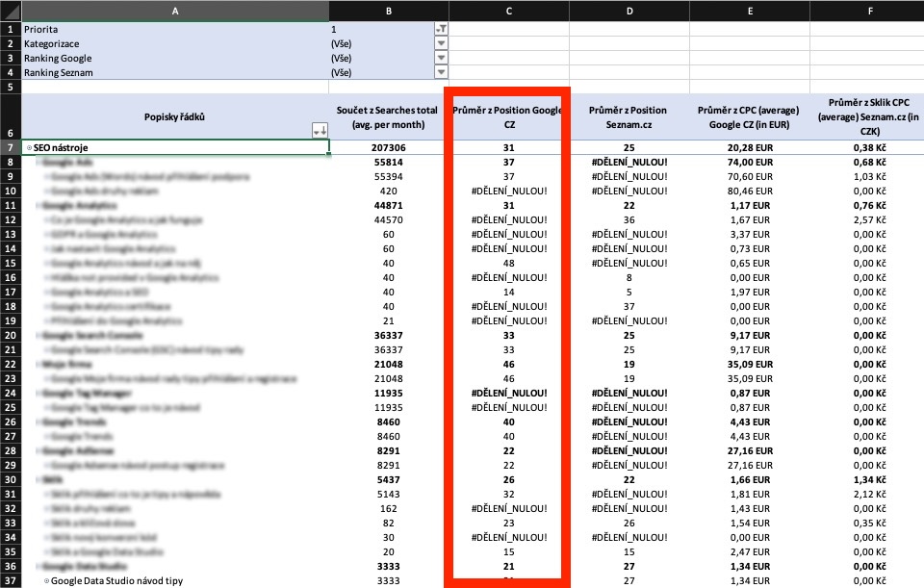Click the cell showing 1,03 Kč
The image size is (924, 588).
[x=867, y=177]
